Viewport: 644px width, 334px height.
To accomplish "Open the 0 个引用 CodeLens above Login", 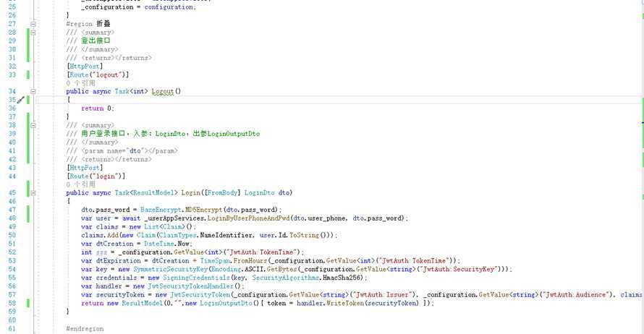I will click(x=80, y=184).
